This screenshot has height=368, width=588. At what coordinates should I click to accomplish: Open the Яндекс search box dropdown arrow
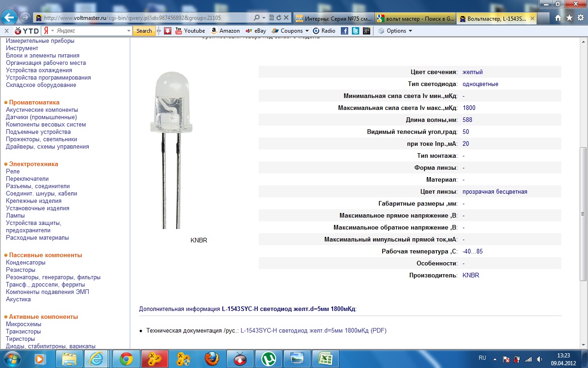(129, 31)
